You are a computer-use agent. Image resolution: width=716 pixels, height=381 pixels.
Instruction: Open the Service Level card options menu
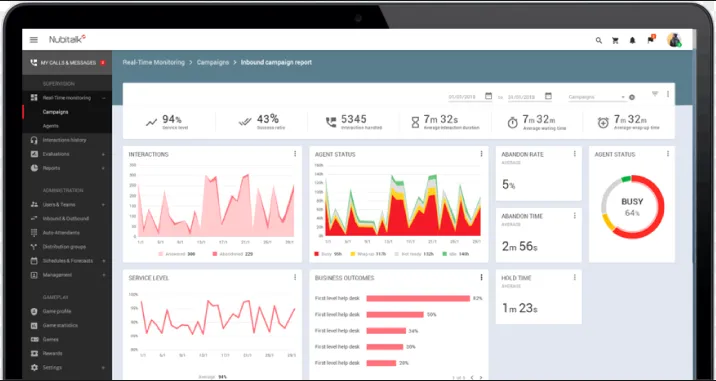click(x=295, y=277)
